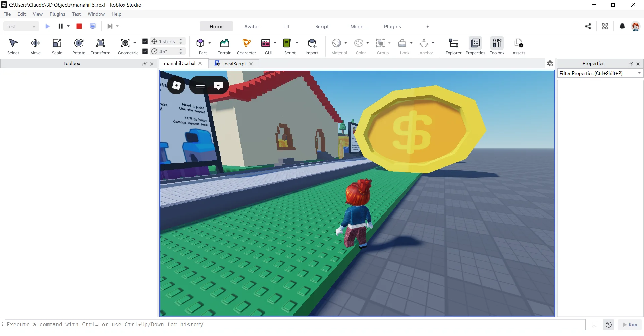This screenshot has height=336, width=644.
Task: Pause the playtest
Action: pos(61,26)
